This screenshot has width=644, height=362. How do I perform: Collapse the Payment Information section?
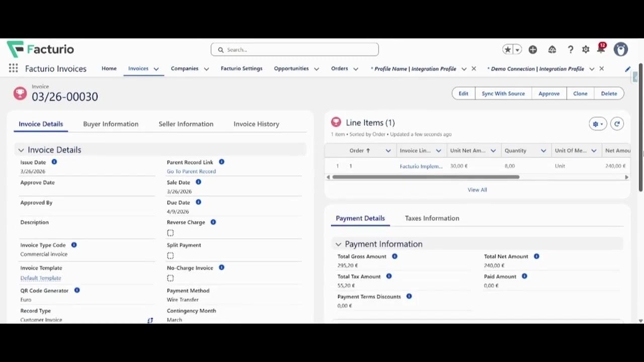pyautogui.click(x=338, y=244)
